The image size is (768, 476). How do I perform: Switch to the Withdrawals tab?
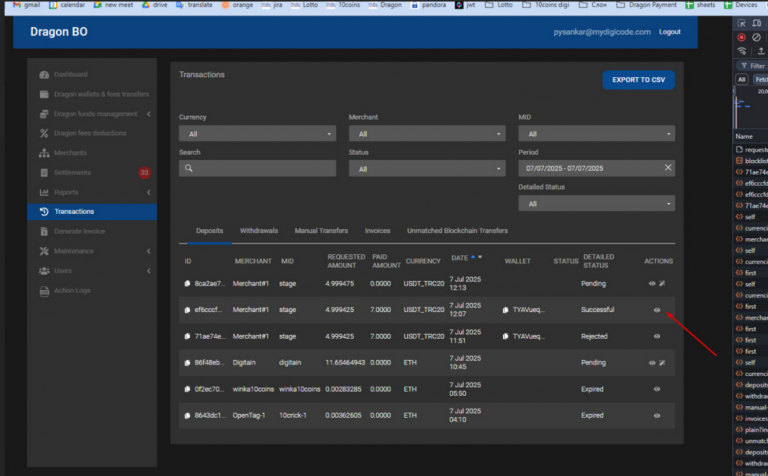pyautogui.click(x=259, y=231)
